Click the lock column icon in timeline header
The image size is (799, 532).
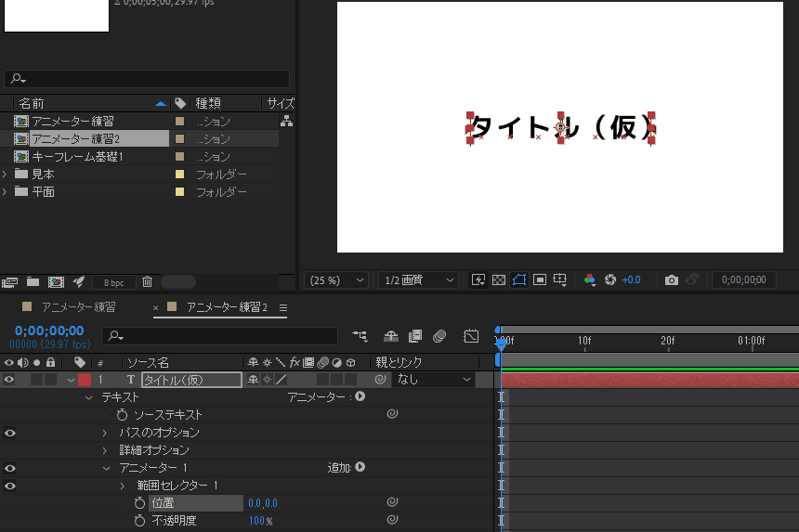tap(50, 362)
